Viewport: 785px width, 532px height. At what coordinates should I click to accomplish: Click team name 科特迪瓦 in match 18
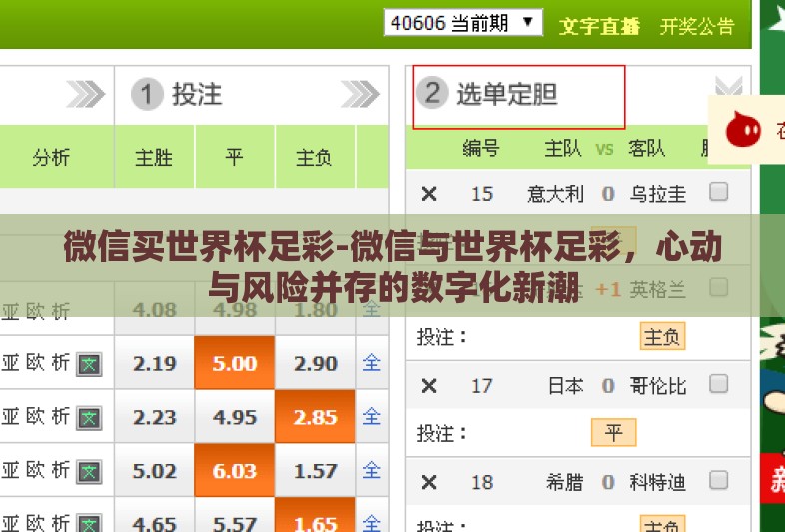(x=657, y=482)
